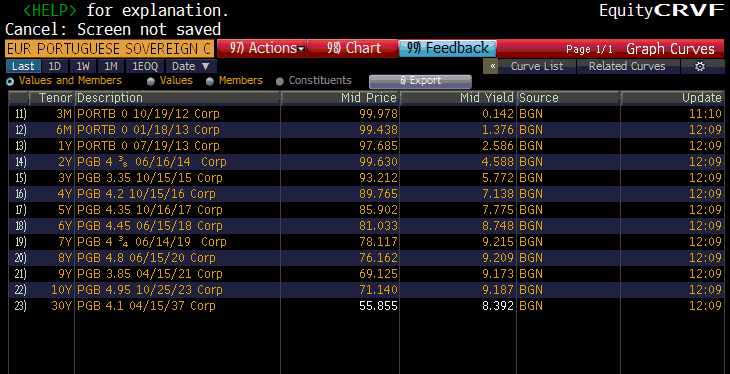Click Graph Curves
The height and width of the screenshot is (374, 730).
pos(670,49)
